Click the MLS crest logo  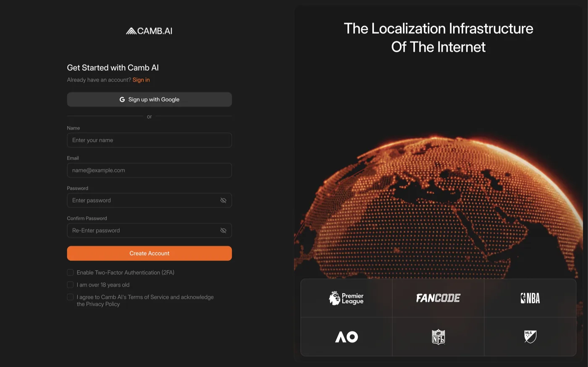pos(530,336)
